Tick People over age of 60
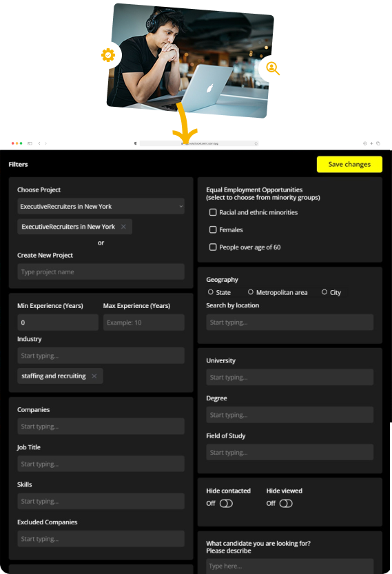392x574 pixels. click(213, 247)
